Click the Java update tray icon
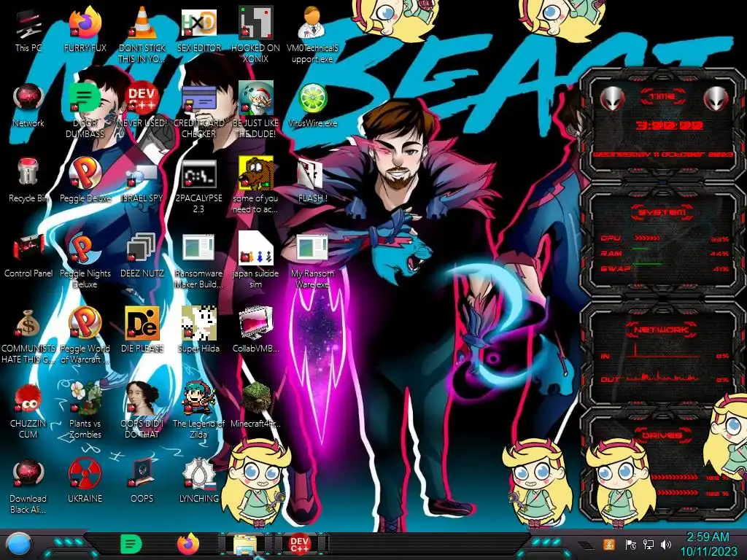 609,544
